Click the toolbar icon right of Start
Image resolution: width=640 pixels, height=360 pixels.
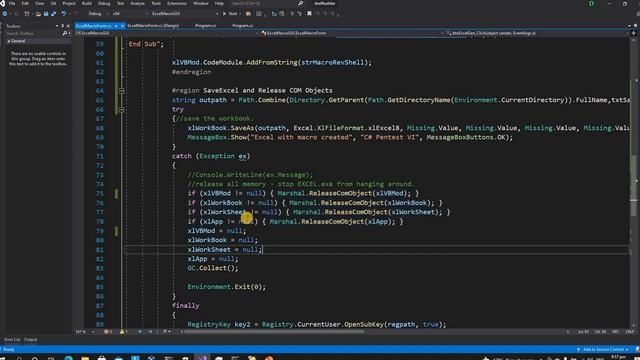coord(248,13)
